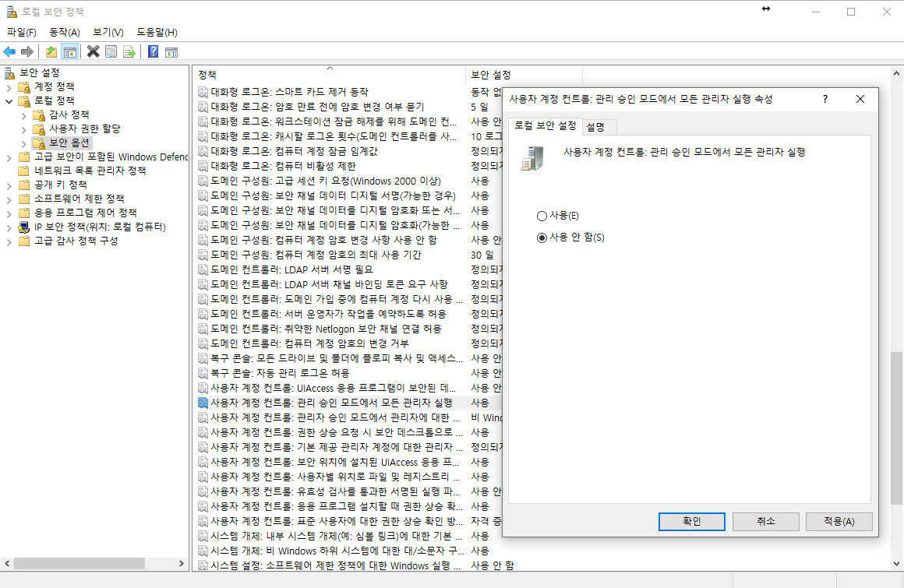This screenshot has height=588, width=904.
Task: Toggle the show/hide console tree icon
Action: click(69, 52)
